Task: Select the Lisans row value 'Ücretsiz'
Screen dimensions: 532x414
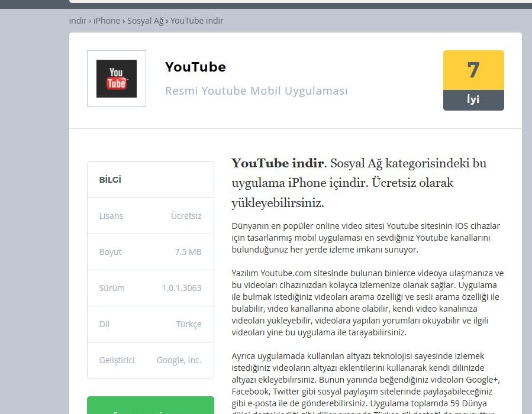Action: tap(186, 216)
